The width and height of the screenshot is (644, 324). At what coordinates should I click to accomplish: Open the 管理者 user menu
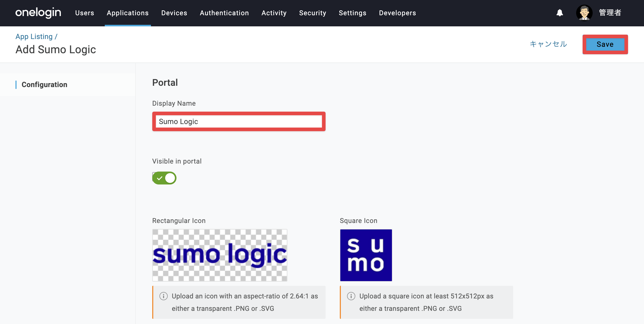[610, 13]
